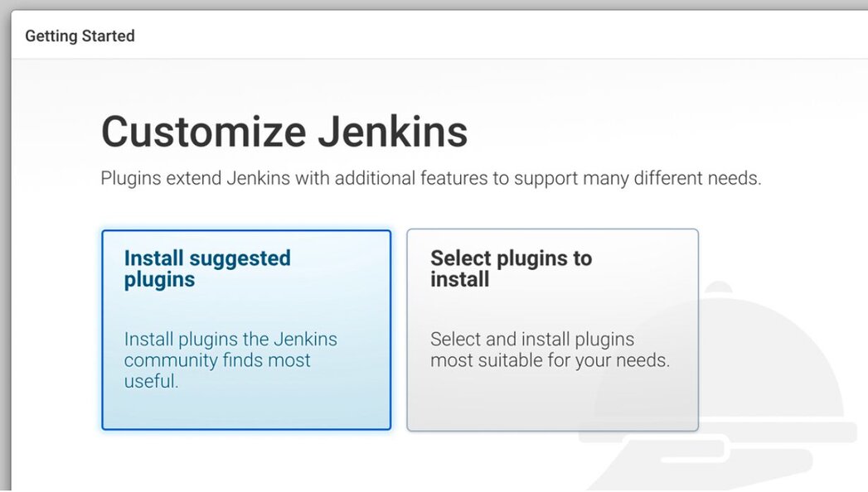Image resolution: width=868 pixels, height=492 pixels.
Task: Click 'community finds most' line in blue card
Action: tap(217, 359)
